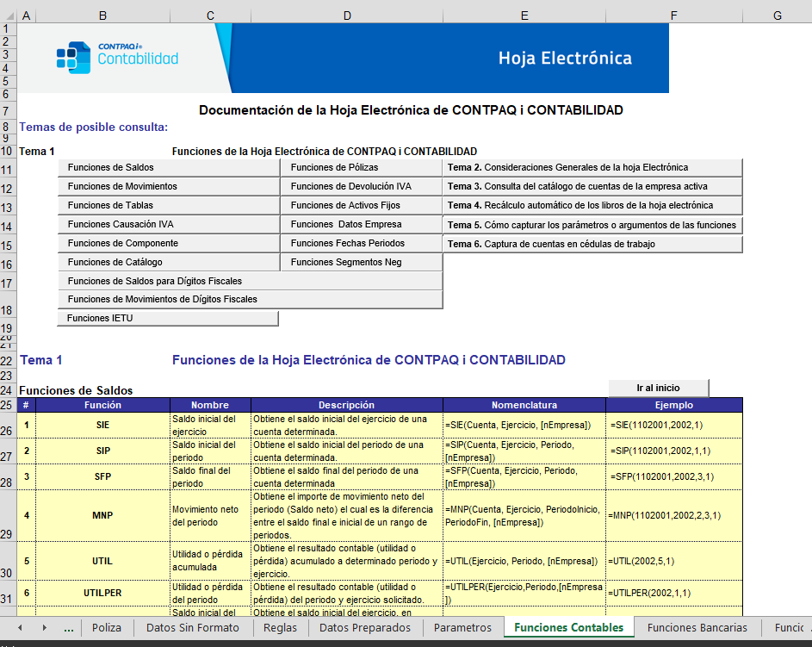Select the MNP function cell
The height and width of the screenshot is (647, 812).
pyautogui.click(x=102, y=516)
